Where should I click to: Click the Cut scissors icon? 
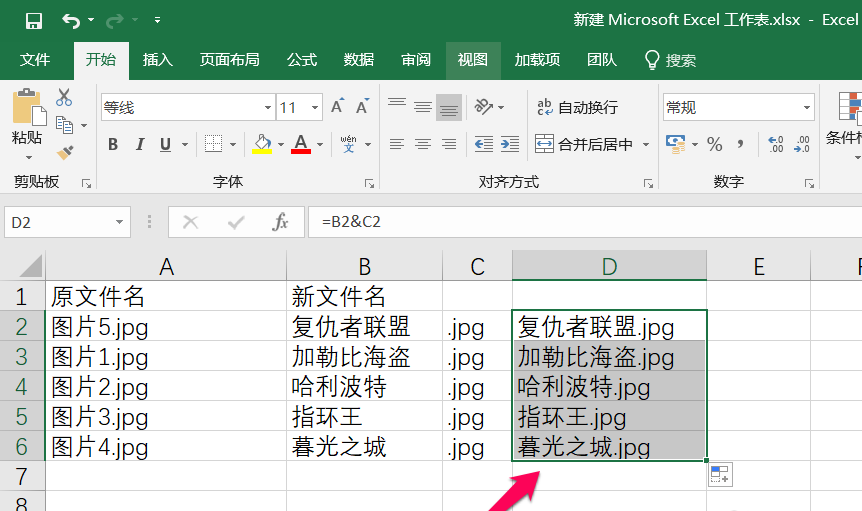click(64, 98)
